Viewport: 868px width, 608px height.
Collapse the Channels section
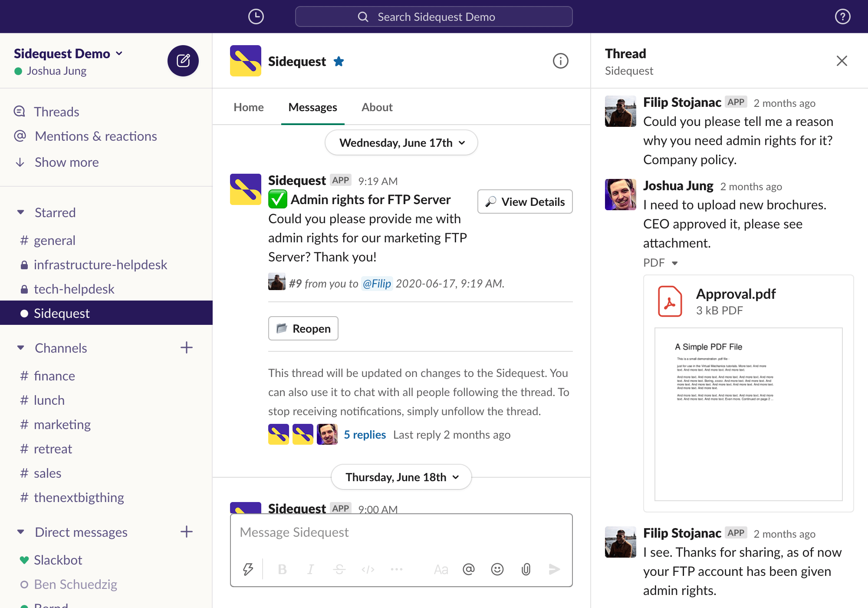20,348
